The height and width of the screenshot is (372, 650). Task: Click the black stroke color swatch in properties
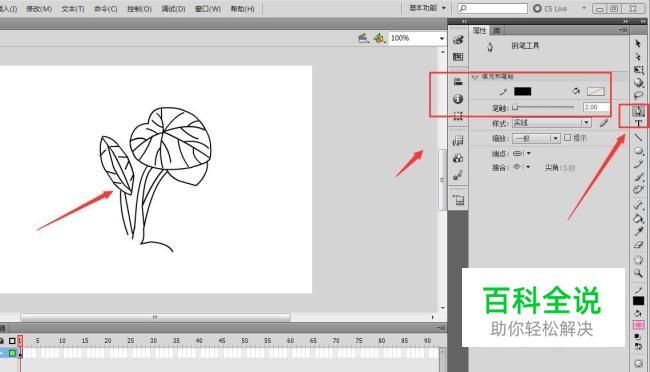[522, 91]
